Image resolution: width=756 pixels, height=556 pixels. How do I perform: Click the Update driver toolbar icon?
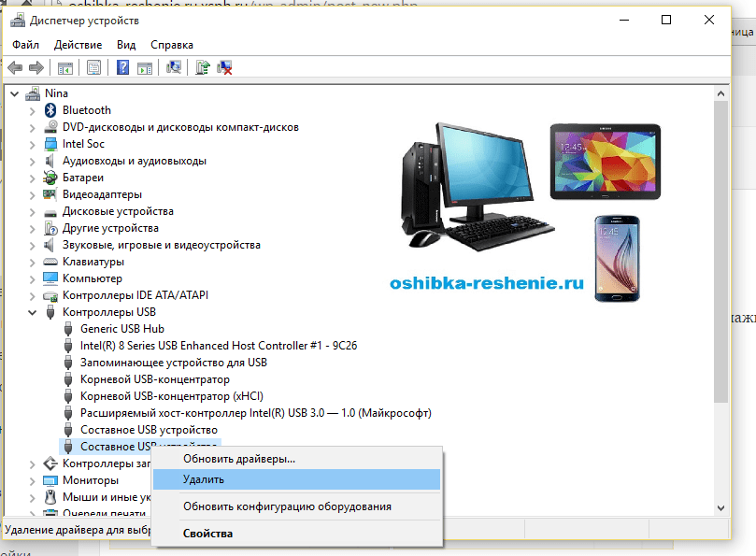coord(203,67)
